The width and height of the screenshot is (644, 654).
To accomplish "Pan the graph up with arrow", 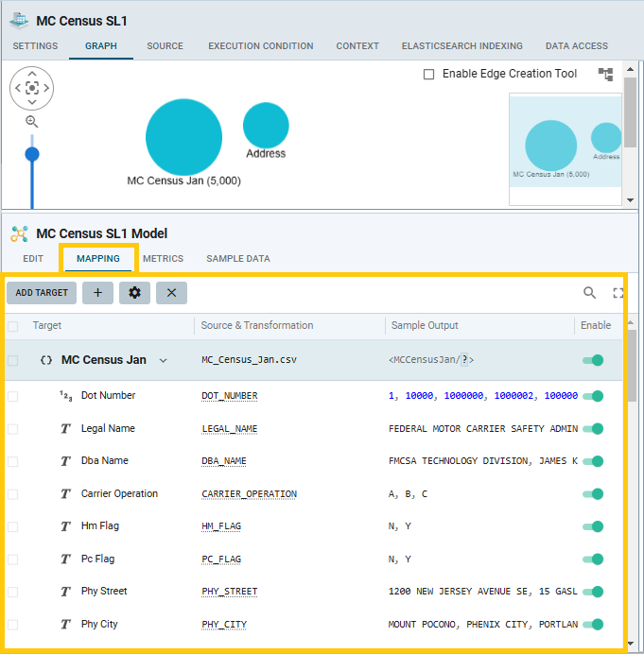I will point(32,73).
